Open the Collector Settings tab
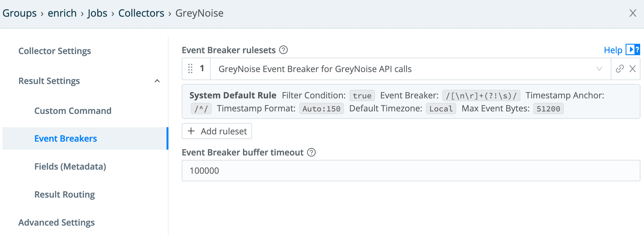 [x=55, y=51]
